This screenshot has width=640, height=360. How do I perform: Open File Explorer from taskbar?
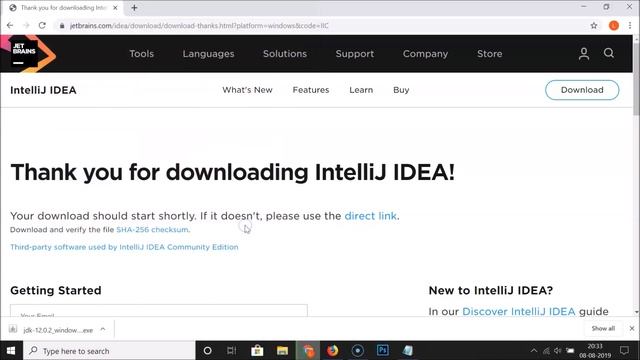point(282,351)
